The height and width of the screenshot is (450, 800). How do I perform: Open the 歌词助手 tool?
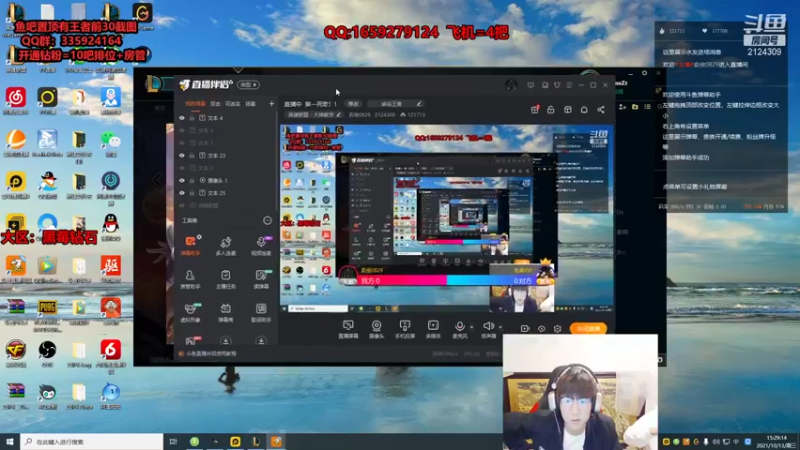pyautogui.click(x=261, y=312)
